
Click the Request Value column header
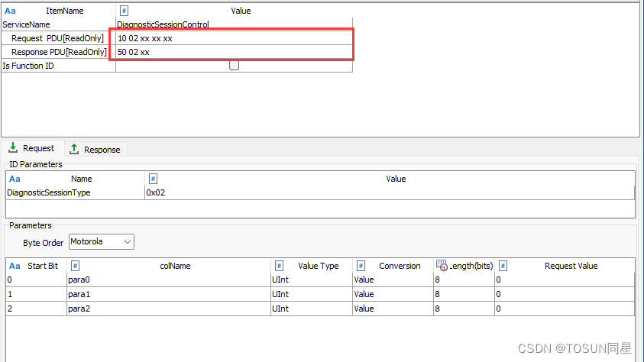[571, 266]
